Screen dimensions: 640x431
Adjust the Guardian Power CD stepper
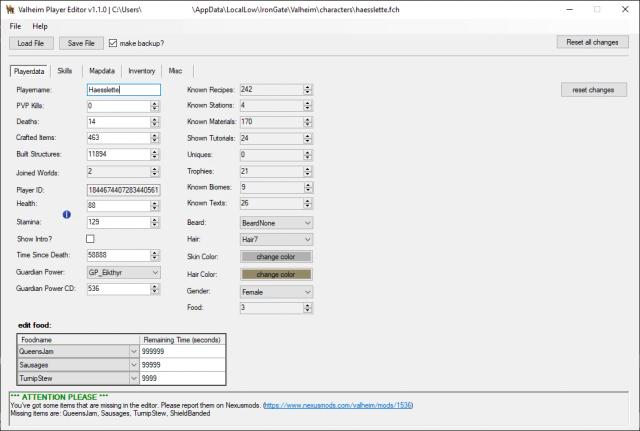[x=154, y=289]
